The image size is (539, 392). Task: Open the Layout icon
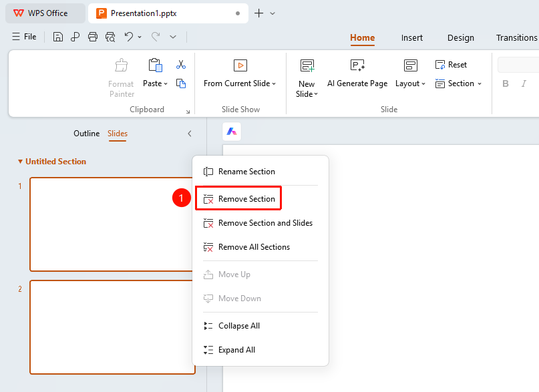411,65
